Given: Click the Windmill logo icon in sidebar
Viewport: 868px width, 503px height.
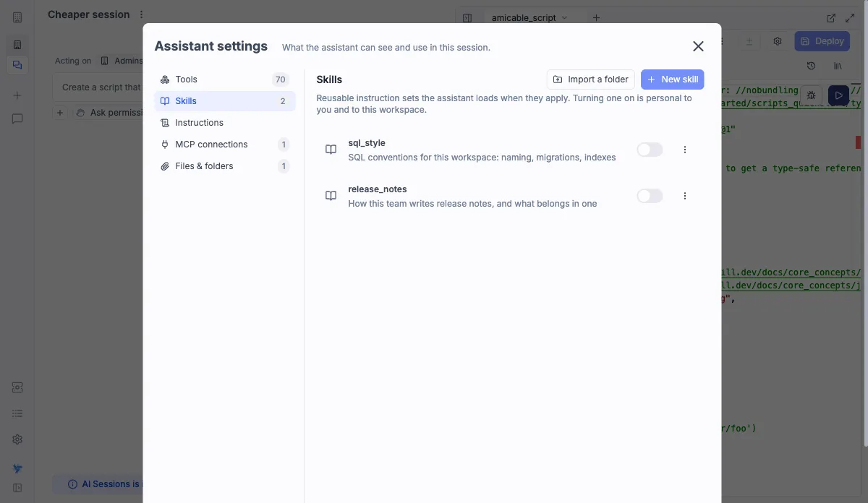Looking at the screenshot, I should pos(17,468).
